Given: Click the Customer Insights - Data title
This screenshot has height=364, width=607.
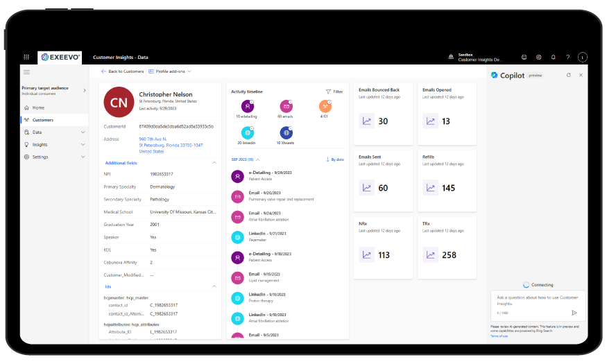Looking at the screenshot, I should click(121, 58).
